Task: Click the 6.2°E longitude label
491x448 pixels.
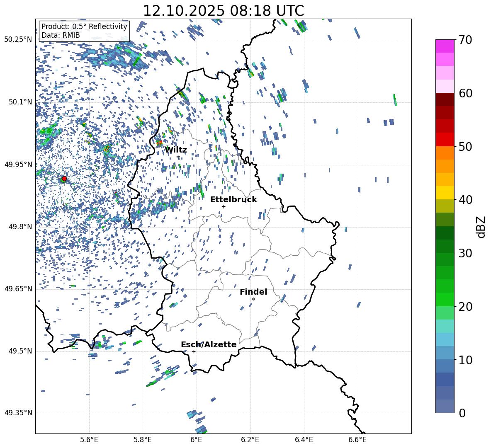Action: [250, 440]
